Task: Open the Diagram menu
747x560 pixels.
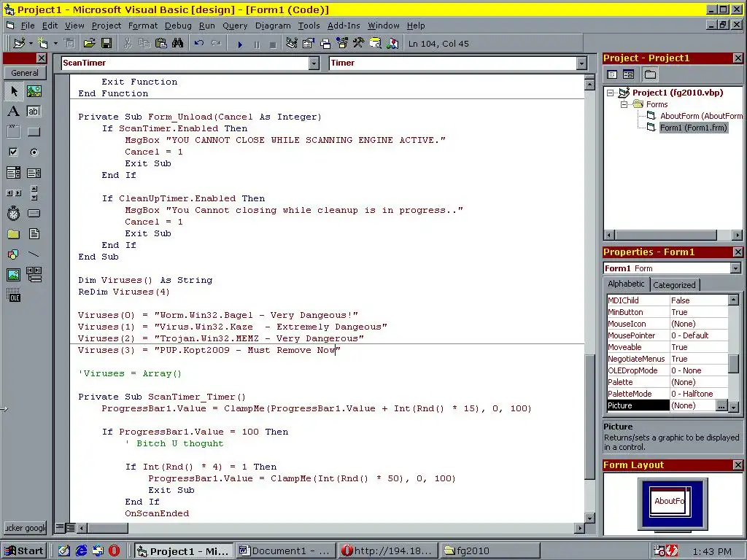Action: (273, 26)
